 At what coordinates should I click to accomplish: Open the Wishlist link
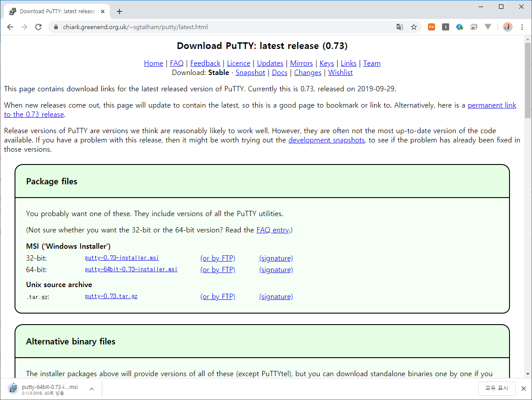click(x=340, y=73)
